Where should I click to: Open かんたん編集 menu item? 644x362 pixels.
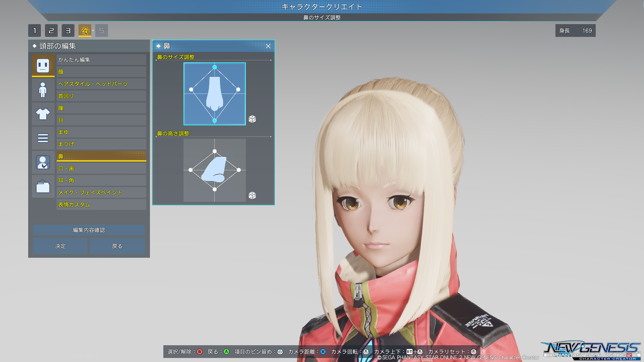click(101, 60)
